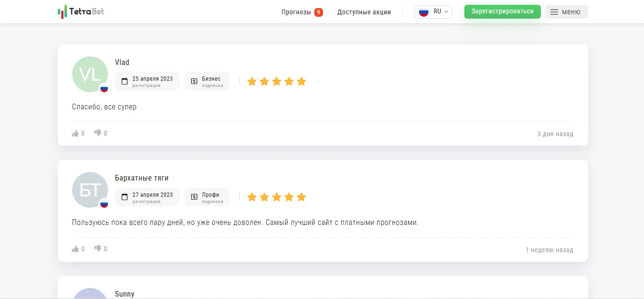644x299 pixels.
Task: Click the Russian flag in language selector
Action: (423, 12)
